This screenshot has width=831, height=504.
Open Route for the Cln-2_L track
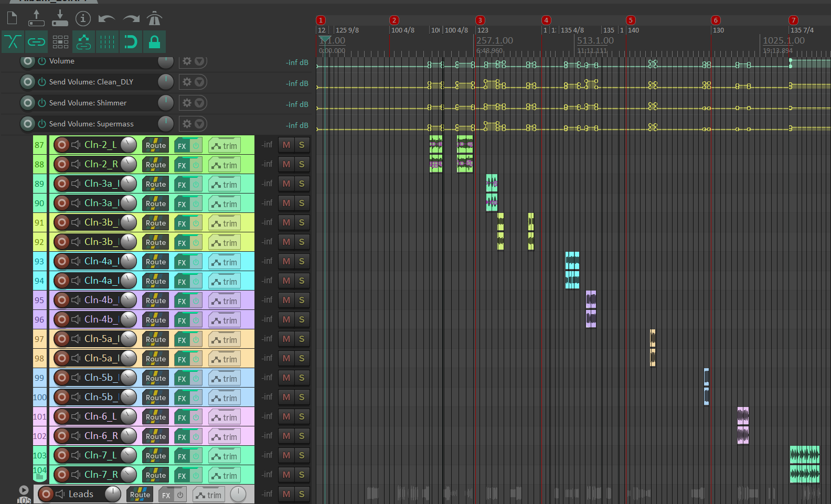(156, 145)
